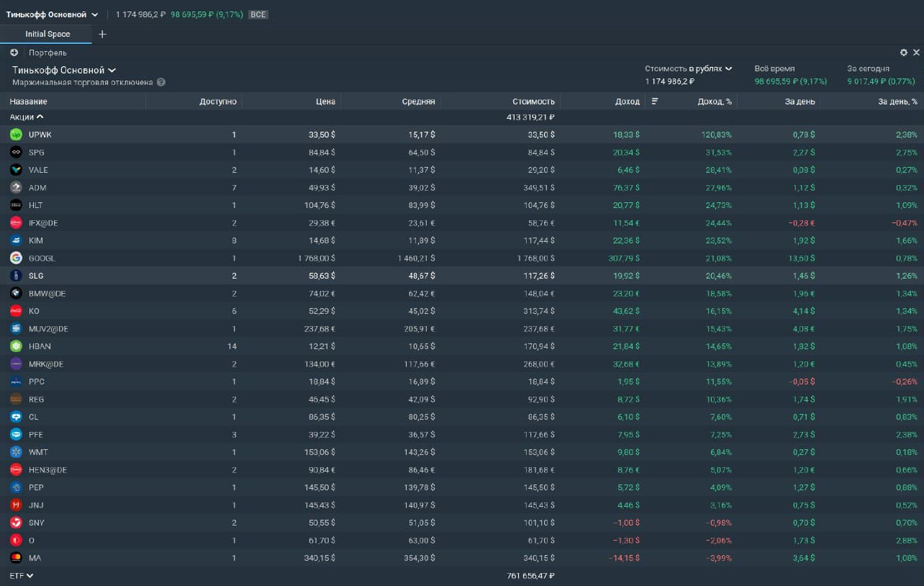Click the GOOGL Google logo icon
Screen dimensions: 924x586
16,258
